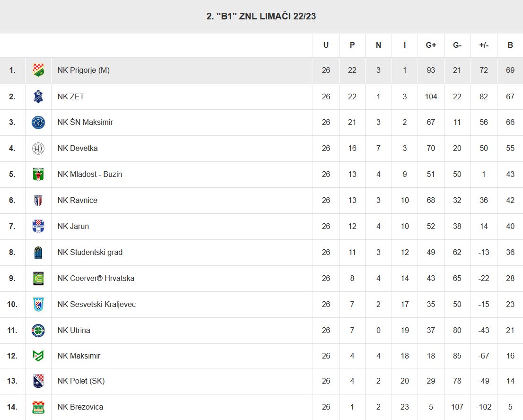Open the NK Sesvetski Kraljevec team link
523x420 pixels.
(96, 304)
